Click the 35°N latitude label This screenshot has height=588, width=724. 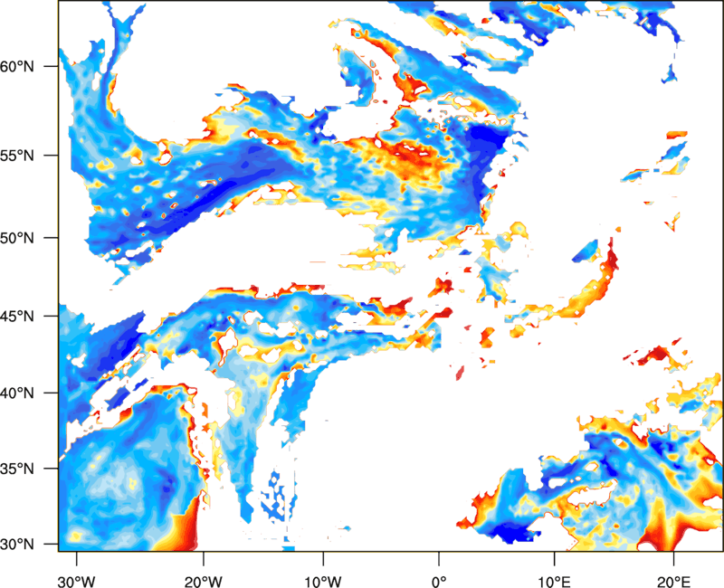[17, 469]
